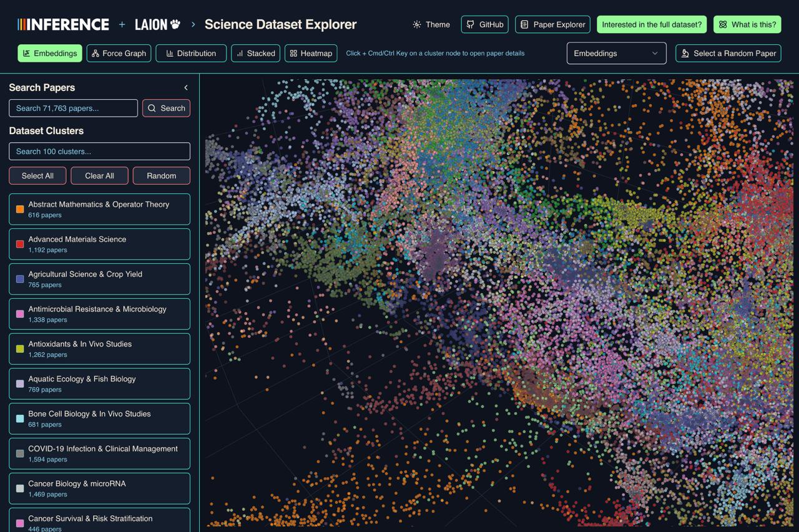Click the magnifier Search button

coord(166,108)
